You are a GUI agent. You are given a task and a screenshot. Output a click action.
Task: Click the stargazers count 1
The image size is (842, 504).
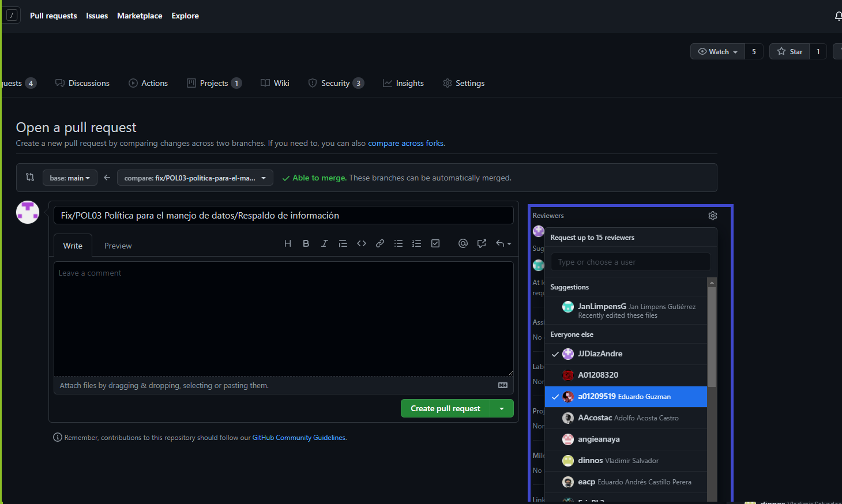coord(818,51)
